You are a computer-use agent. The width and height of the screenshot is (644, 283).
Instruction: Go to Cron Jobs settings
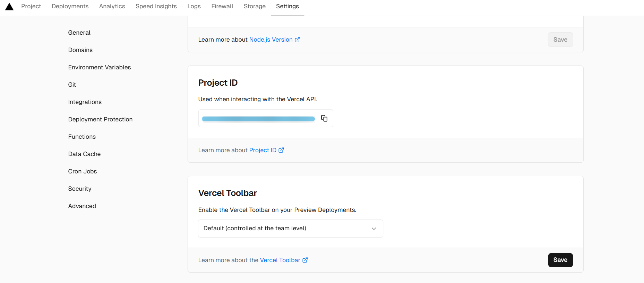click(x=83, y=171)
